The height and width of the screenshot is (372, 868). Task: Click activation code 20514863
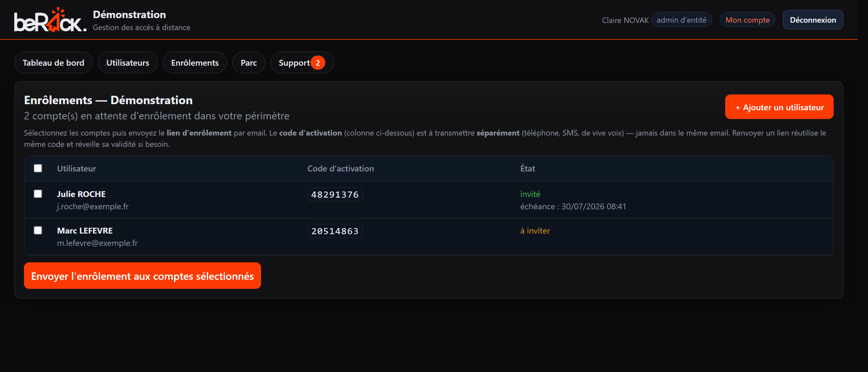tap(335, 231)
